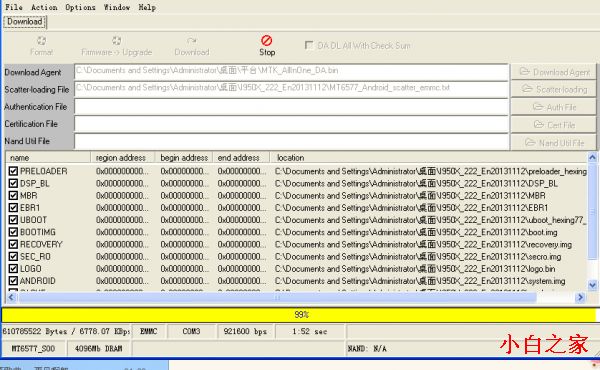
Task: Uncheck the EBR1 partition checkbox
Action: point(13,208)
